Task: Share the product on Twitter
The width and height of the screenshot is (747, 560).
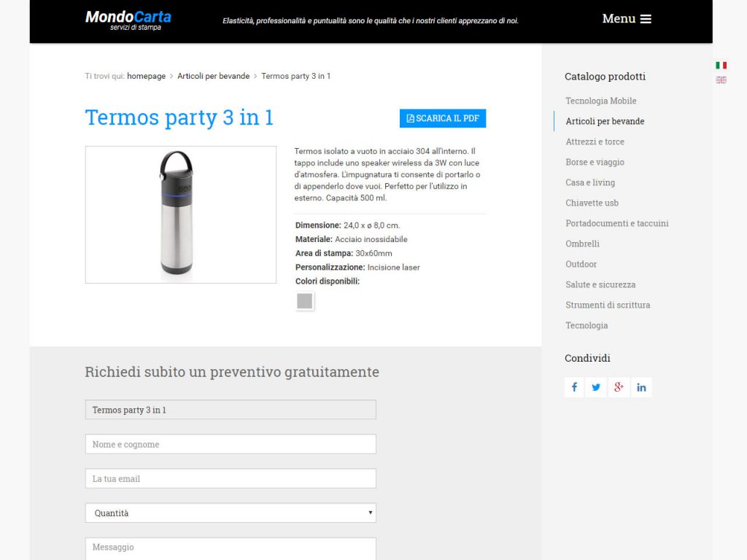Action: (x=596, y=387)
